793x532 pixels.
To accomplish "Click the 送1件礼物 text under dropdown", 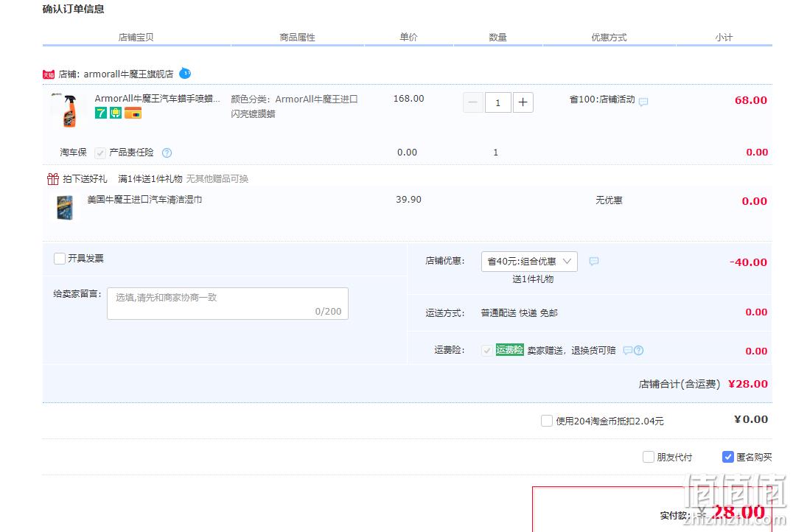I will tap(533, 279).
